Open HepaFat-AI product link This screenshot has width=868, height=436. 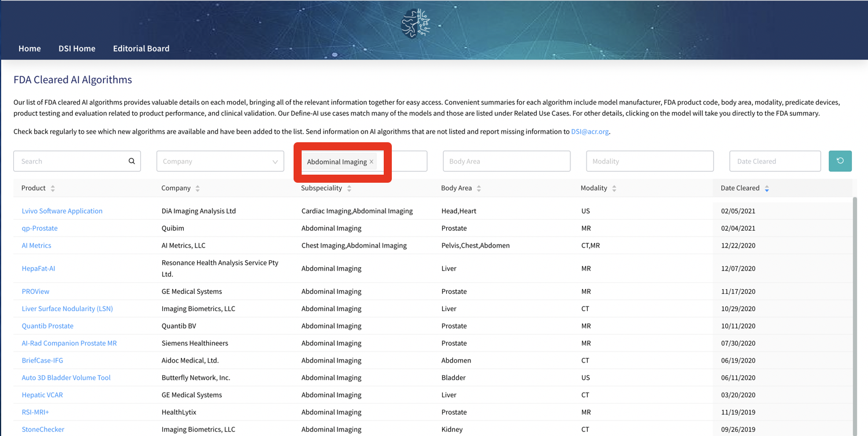[x=39, y=268]
